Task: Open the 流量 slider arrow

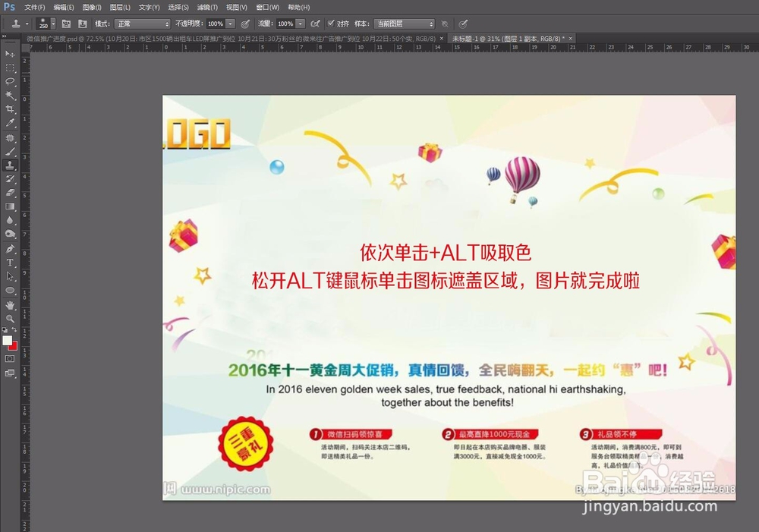Action: [301, 24]
